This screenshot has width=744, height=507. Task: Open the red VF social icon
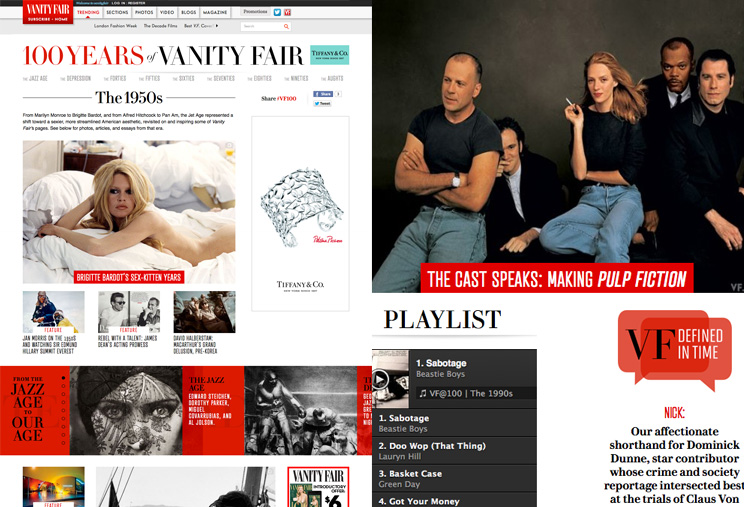pyautogui.click(x=287, y=12)
